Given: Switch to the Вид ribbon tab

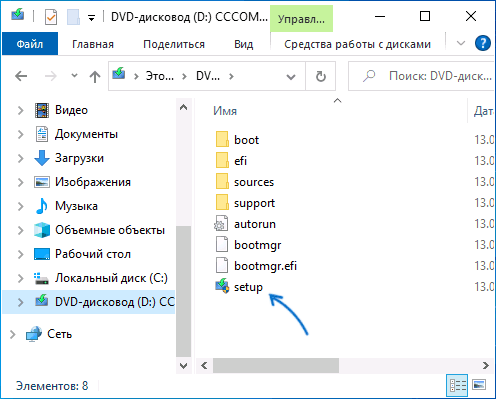Looking at the screenshot, I should (x=244, y=44).
